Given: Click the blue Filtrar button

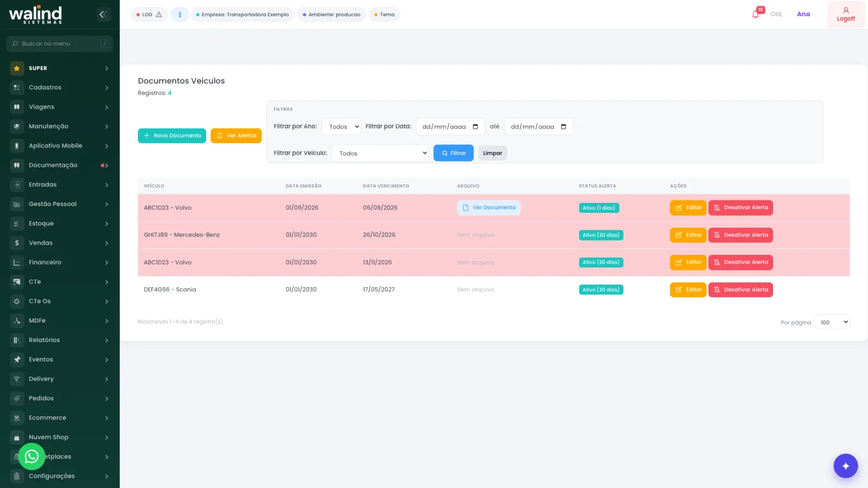Looking at the screenshot, I should coord(454,153).
